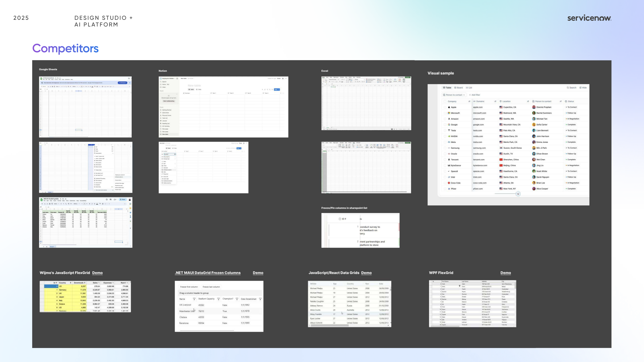The image size is (644, 362).
Task: Click the three-dot menu in upper Notion screenshot
Action: 286,79
